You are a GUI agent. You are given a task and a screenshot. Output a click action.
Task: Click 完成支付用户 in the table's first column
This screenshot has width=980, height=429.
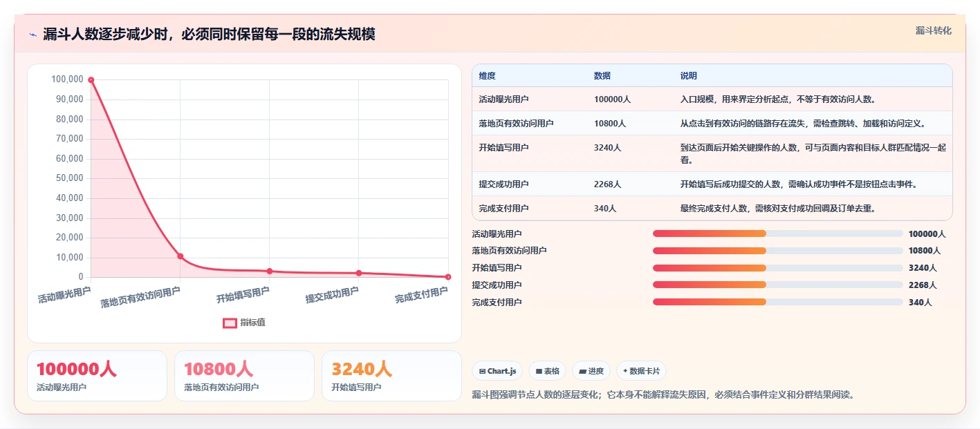click(x=503, y=208)
